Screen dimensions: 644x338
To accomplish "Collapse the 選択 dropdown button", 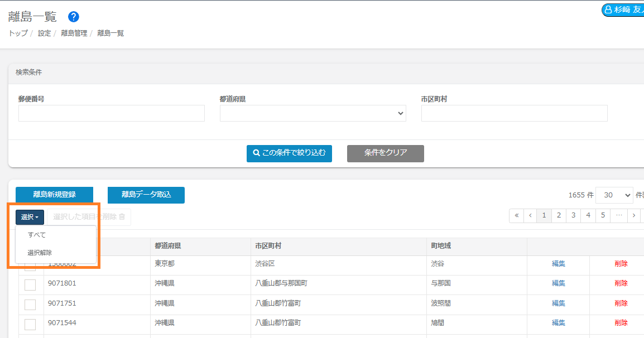I will (x=30, y=217).
